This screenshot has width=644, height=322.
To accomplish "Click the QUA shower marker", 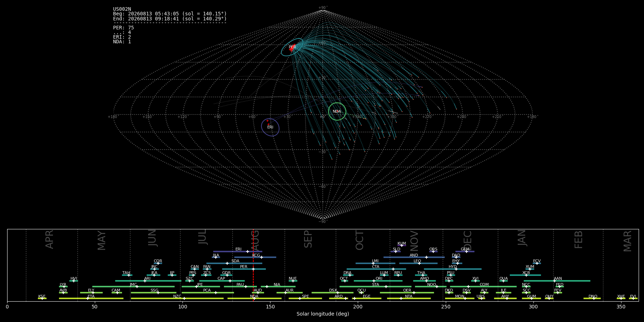I will 503,281.
